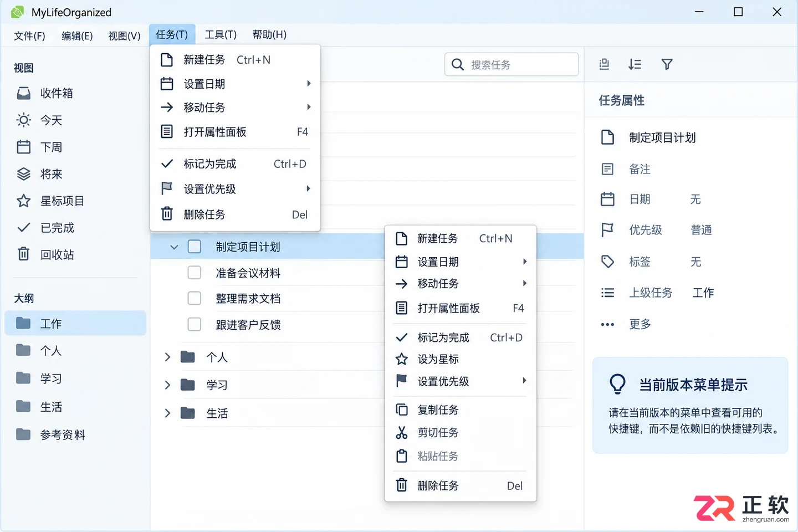
Task: Click the 备注 notes property row
Action: [690, 169]
